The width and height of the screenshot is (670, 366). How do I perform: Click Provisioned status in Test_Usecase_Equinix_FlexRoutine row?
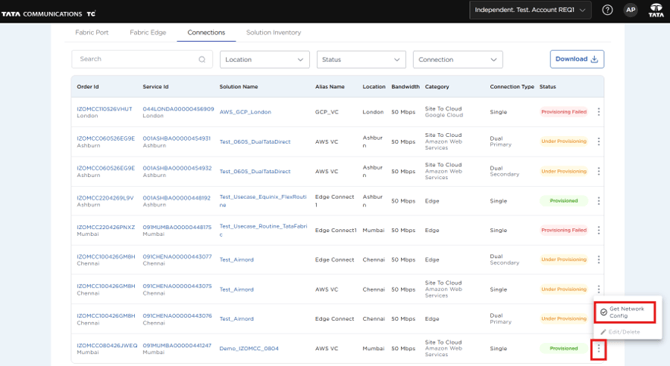[x=564, y=201]
